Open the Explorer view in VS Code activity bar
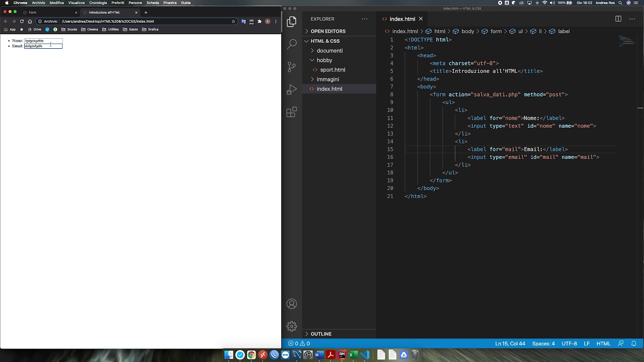 pos(291,22)
